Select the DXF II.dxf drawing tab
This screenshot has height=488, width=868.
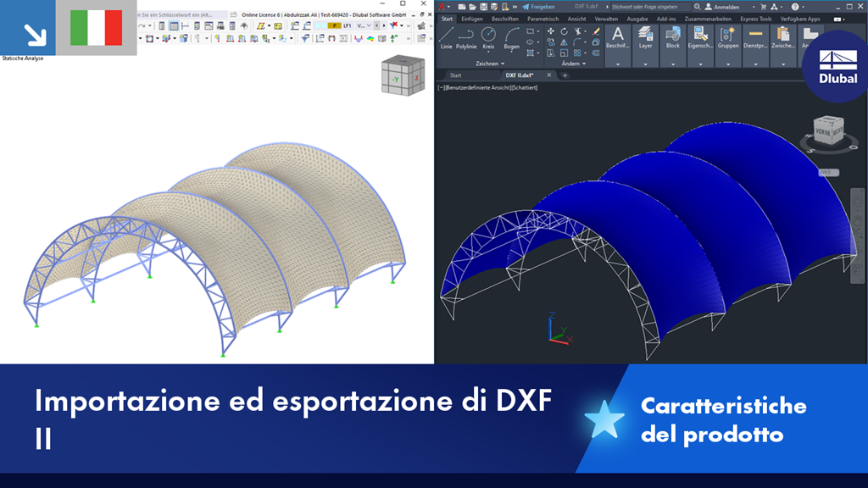pos(520,74)
